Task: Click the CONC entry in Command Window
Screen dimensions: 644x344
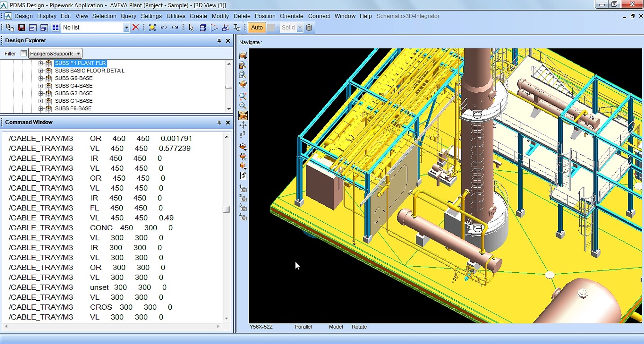Action: point(101,228)
